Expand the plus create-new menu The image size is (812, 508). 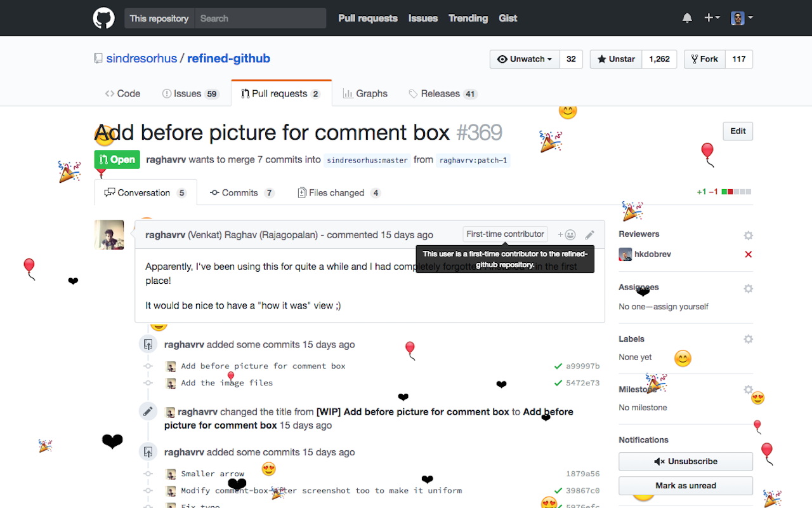[712, 18]
